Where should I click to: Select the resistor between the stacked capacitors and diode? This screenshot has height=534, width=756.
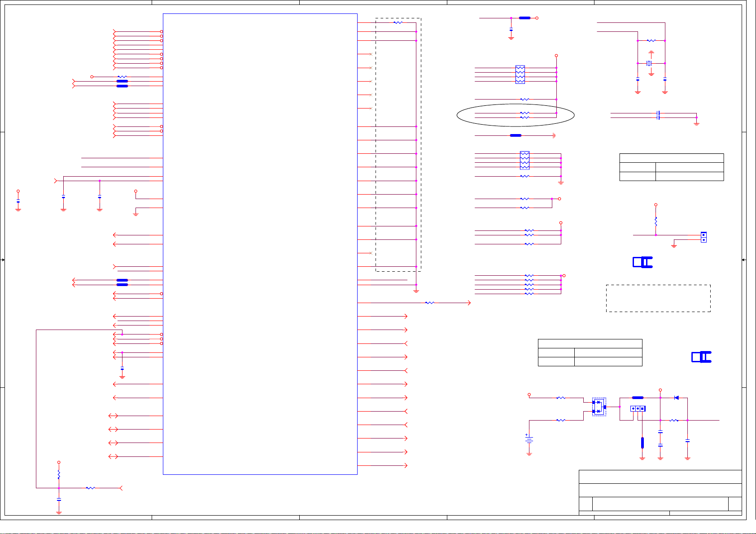coord(674,421)
